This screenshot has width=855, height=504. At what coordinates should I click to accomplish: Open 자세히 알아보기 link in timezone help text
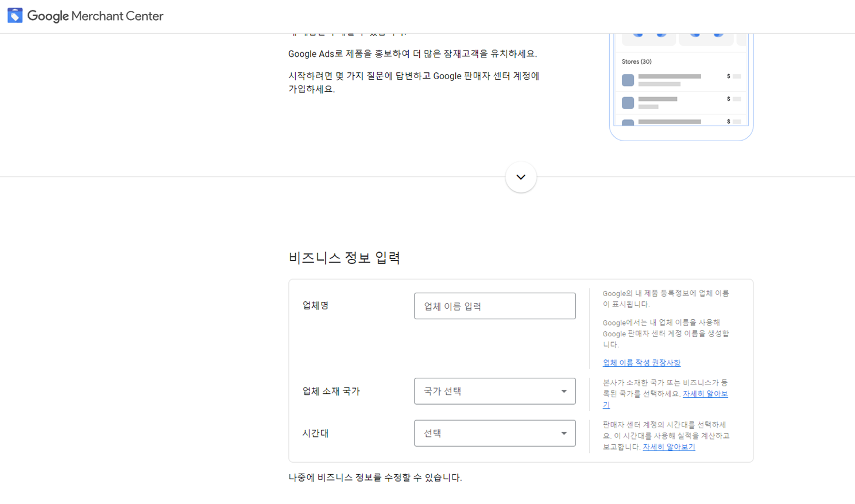point(669,447)
